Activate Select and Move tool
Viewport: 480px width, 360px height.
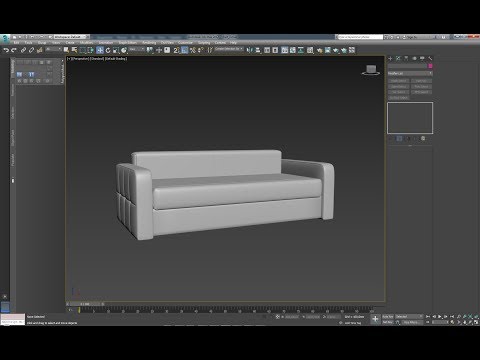pos(100,50)
